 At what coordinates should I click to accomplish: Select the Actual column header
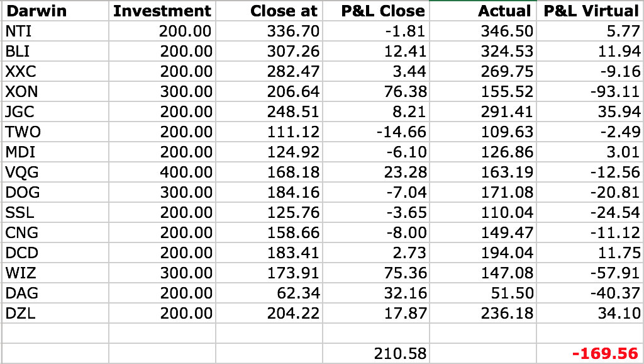coord(504,11)
